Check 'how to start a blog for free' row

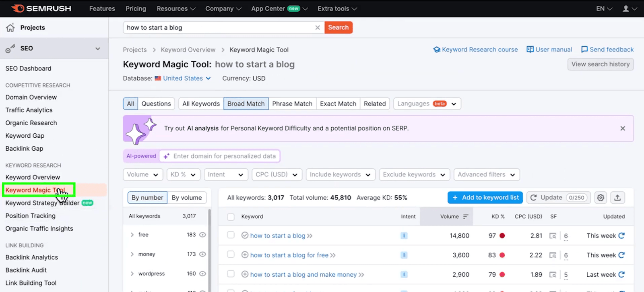tap(231, 254)
